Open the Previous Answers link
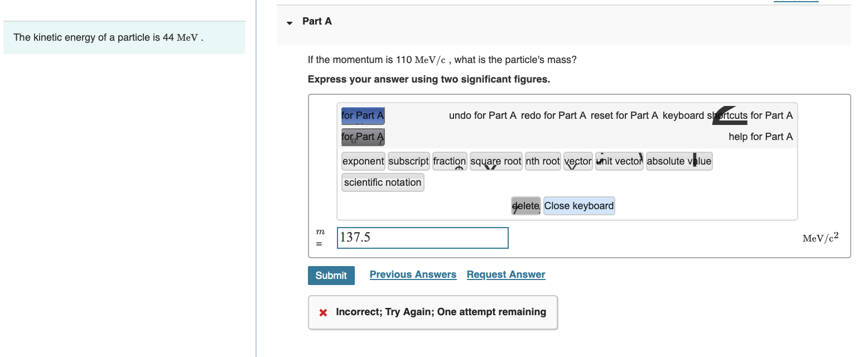This screenshot has width=868, height=357. 413,274
